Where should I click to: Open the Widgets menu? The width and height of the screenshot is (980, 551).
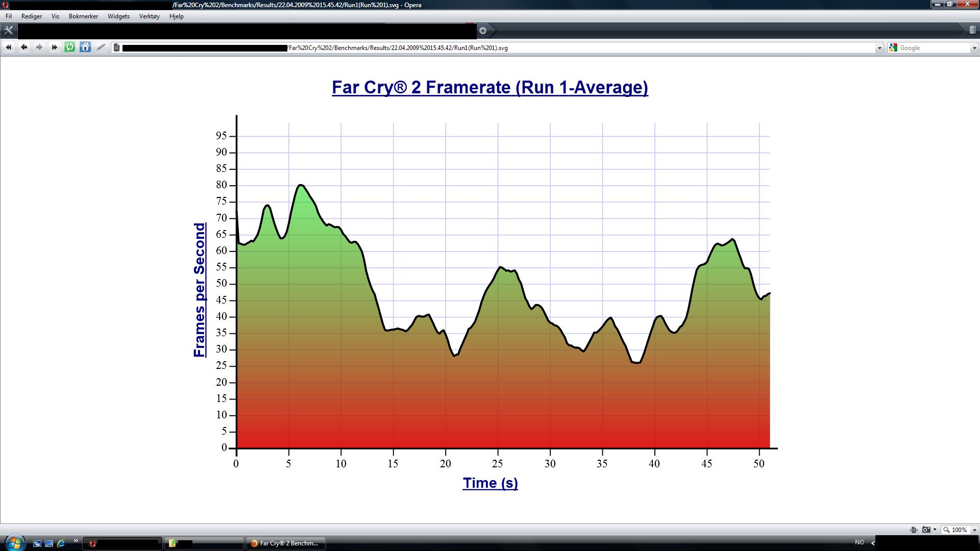click(118, 16)
